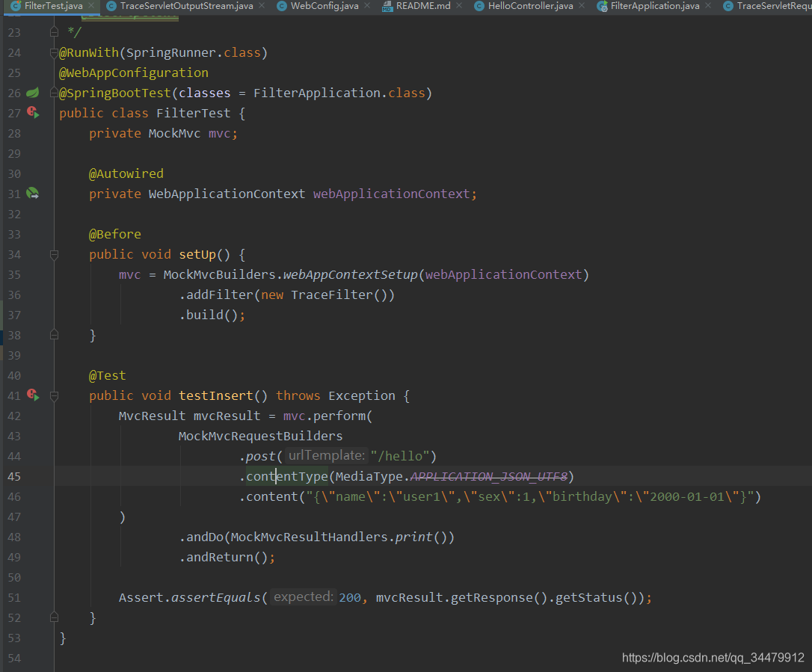Image resolution: width=812 pixels, height=672 pixels.
Task: Fold the annotations starting at @RunWith line 24
Action: pos(54,52)
